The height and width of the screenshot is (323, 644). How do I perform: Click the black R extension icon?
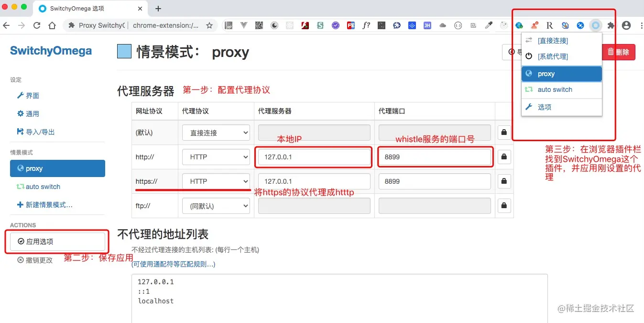[x=550, y=25]
